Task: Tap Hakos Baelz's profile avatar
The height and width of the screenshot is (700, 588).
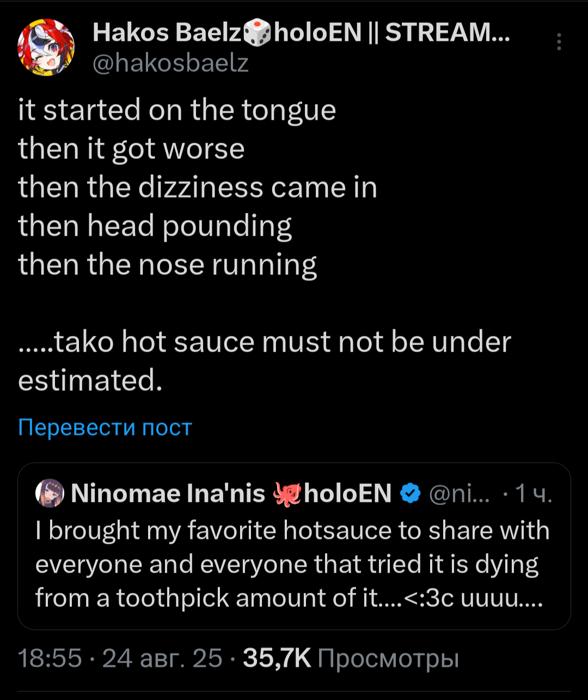Action: click(46, 47)
